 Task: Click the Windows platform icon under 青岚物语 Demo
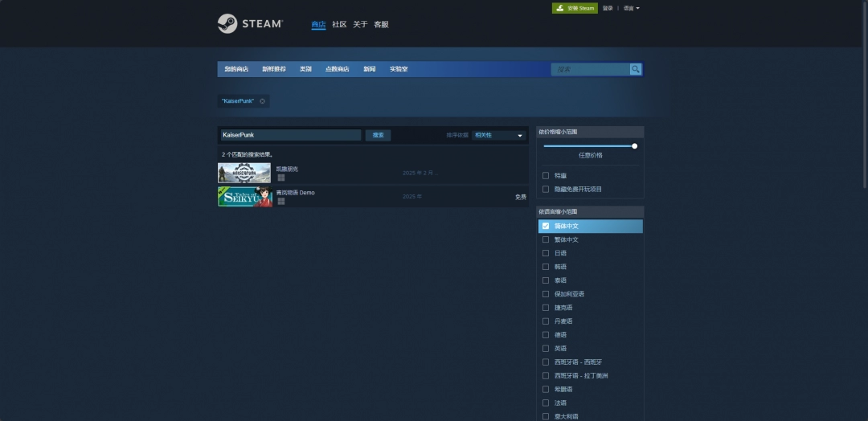point(281,202)
